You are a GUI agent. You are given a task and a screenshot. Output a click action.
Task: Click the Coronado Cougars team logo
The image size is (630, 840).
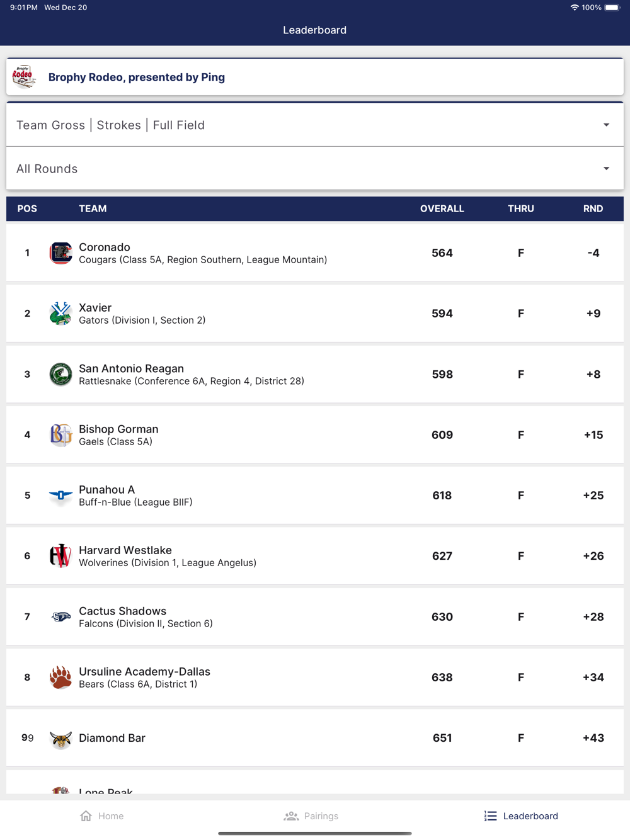point(60,253)
